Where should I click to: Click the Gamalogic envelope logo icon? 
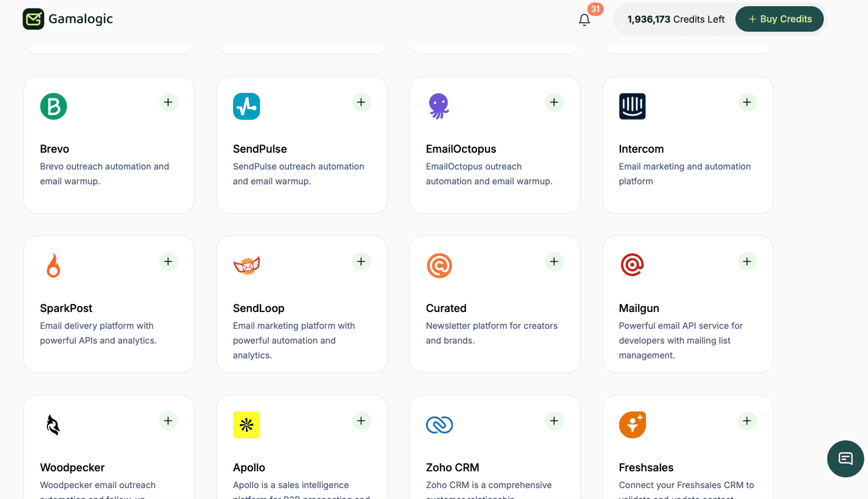click(x=33, y=19)
